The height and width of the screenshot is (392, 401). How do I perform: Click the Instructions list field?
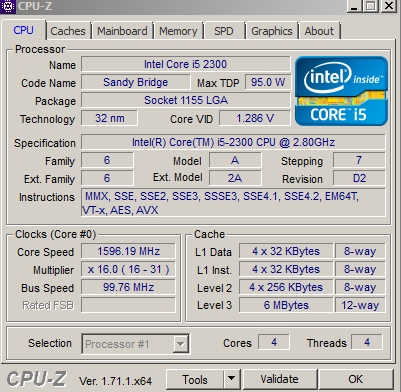pos(233,203)
